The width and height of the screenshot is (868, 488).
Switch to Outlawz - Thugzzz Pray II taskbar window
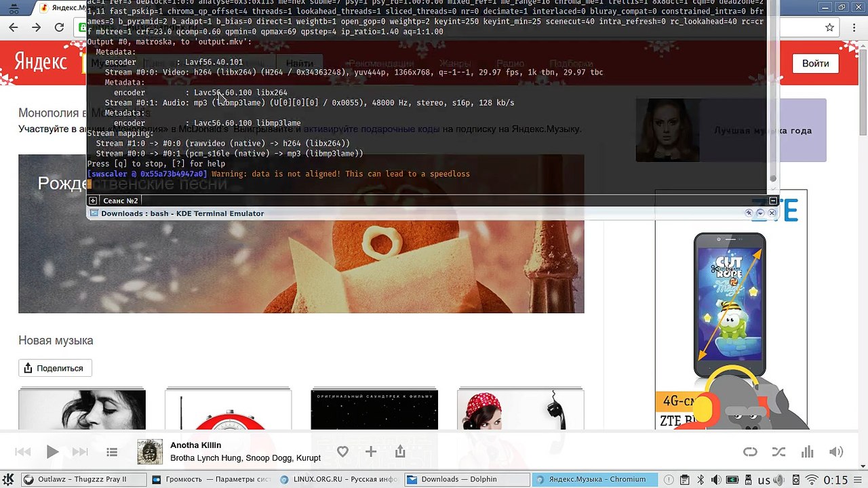pyautogui.click(x=83, y=479)
